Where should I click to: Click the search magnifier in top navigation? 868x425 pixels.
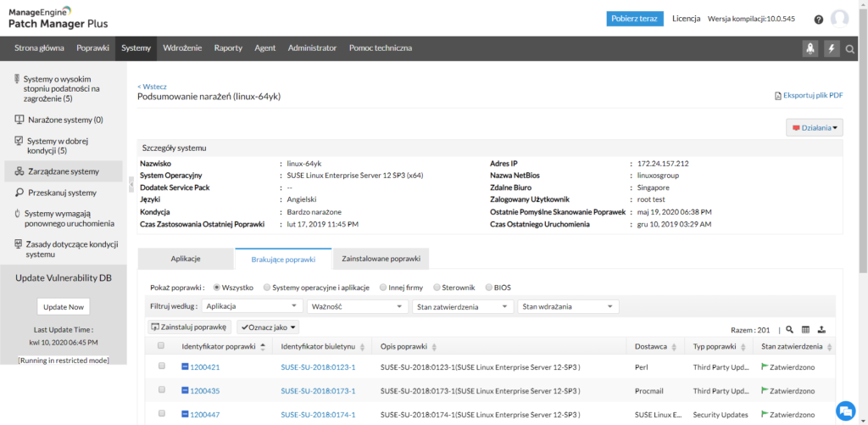850,49
